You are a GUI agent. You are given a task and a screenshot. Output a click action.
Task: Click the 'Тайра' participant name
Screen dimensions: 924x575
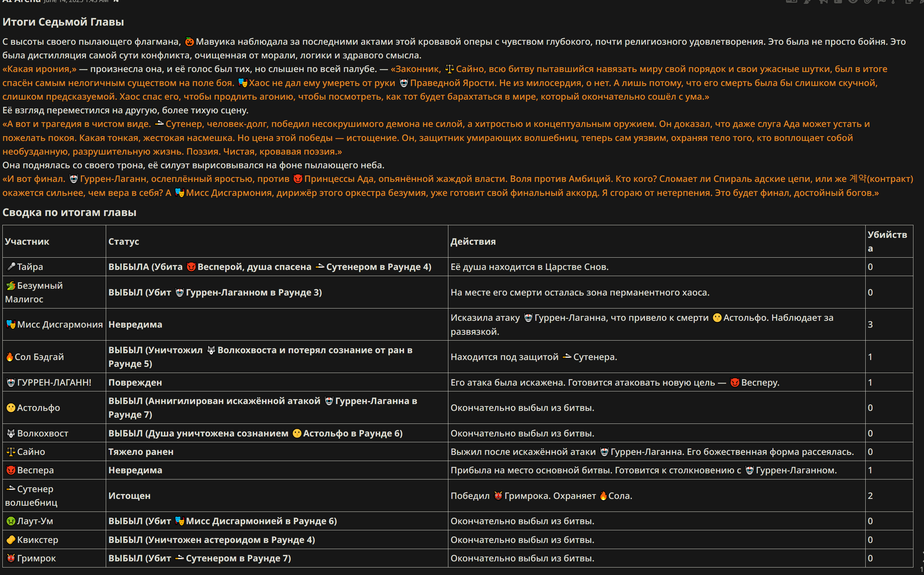(x=30, y=267)
